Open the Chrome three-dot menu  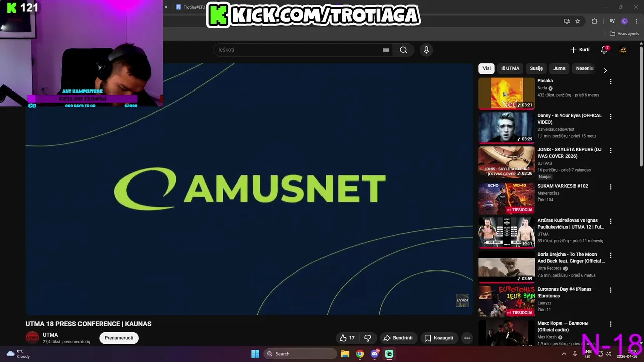click(x=636, y=21)
